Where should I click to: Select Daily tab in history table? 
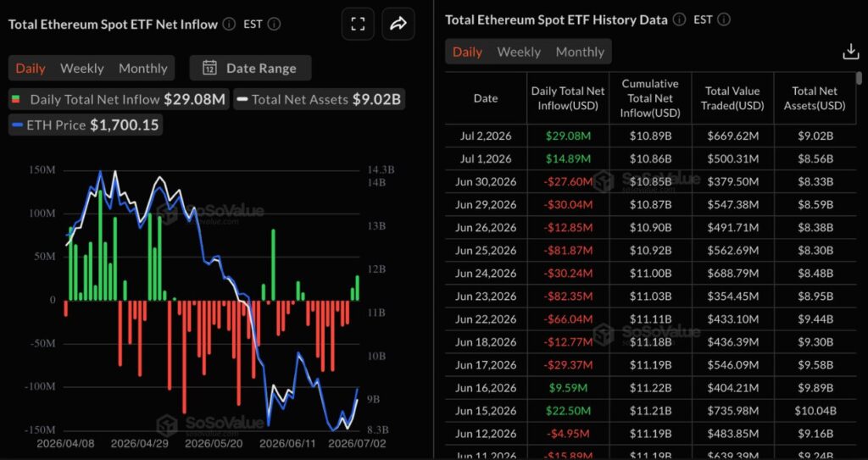[x=467, y=52]
